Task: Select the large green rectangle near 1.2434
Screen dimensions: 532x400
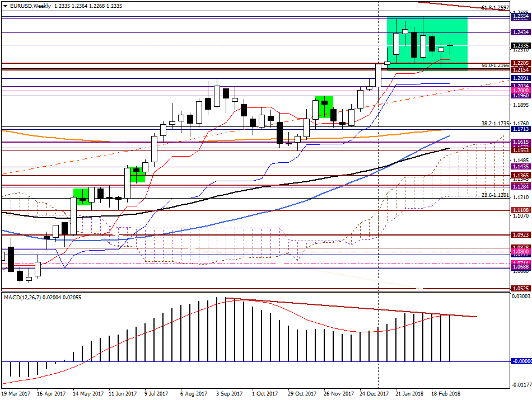Action: [x=427, y=44]
